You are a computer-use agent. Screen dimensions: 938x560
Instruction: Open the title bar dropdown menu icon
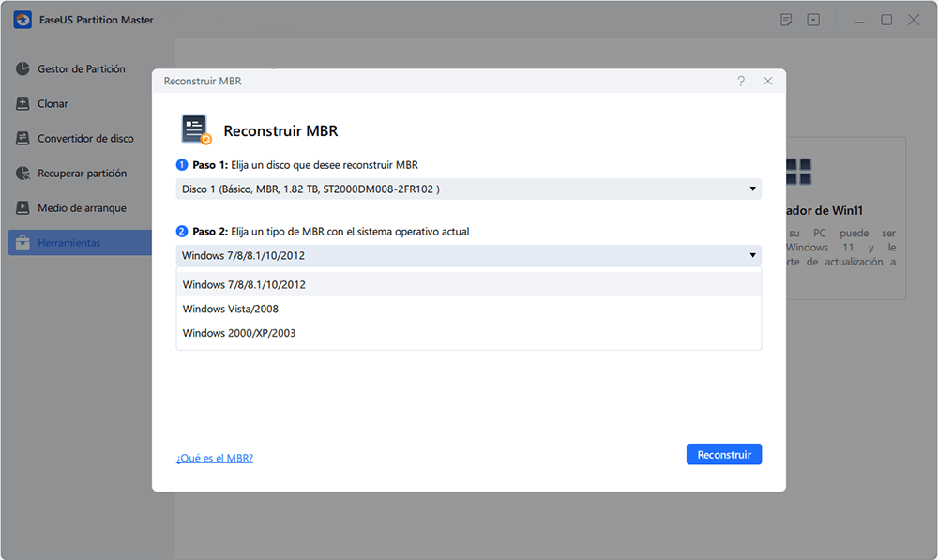813,20
